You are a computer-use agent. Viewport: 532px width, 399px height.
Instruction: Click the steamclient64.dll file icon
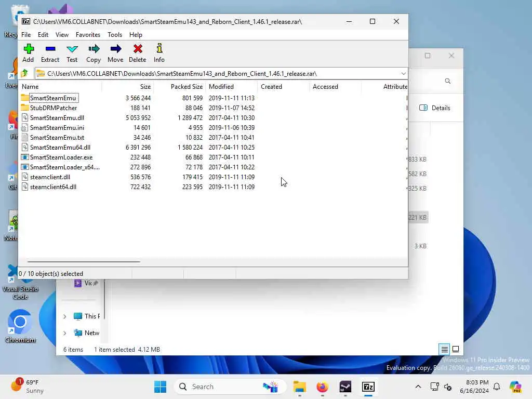(25, 187)
